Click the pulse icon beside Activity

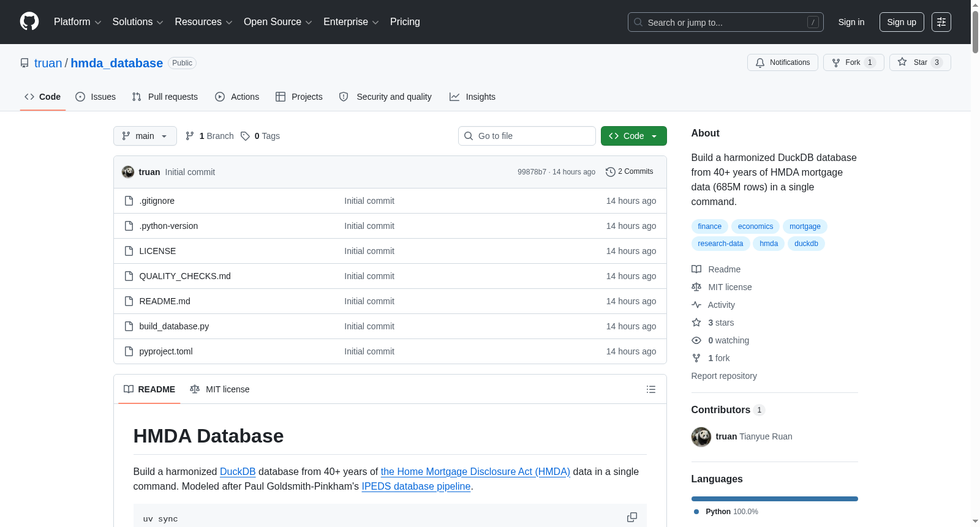(x=696, y=305)
